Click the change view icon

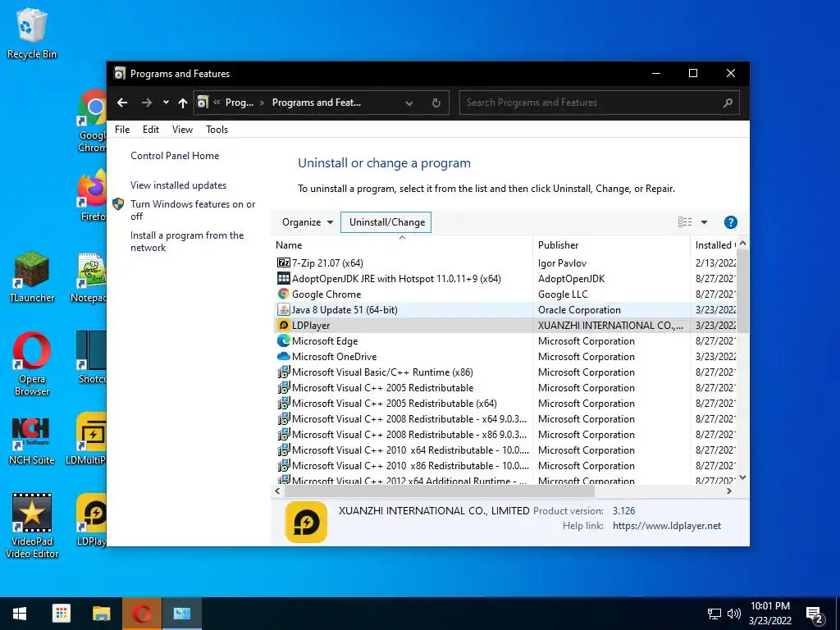(x=685, y=222)
